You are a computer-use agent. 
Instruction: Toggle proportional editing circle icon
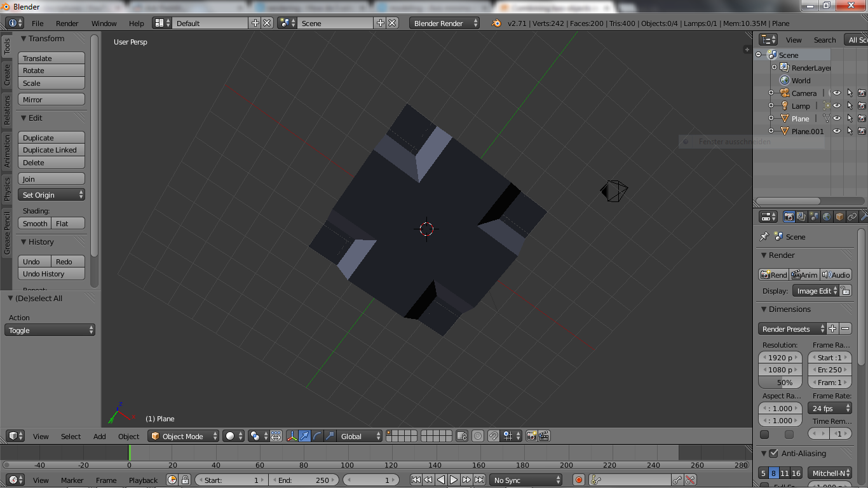click(478, 436)
